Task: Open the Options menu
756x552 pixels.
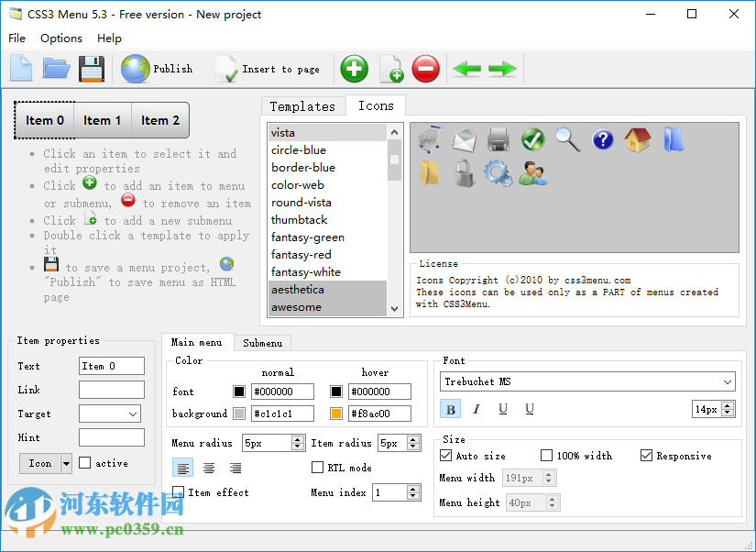Action: [x=60, y=39]
